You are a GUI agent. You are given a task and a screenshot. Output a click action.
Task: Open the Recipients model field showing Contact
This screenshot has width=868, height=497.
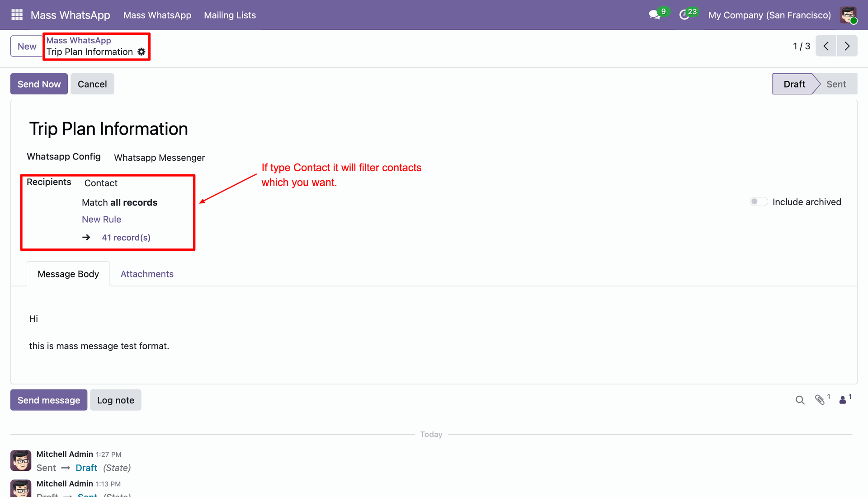coord(101,183)
